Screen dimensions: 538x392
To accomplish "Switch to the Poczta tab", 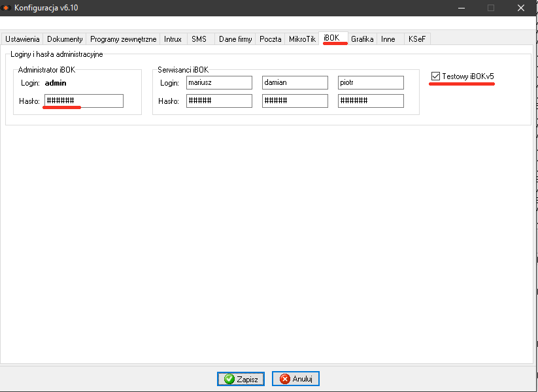I will (x=270, y=39).
